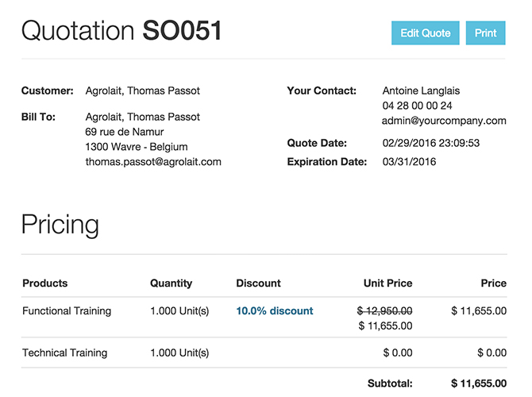
Task: Click the 1300 Wavre - Belgium address line
Action: pyautogui.click(x=137, y=147)
